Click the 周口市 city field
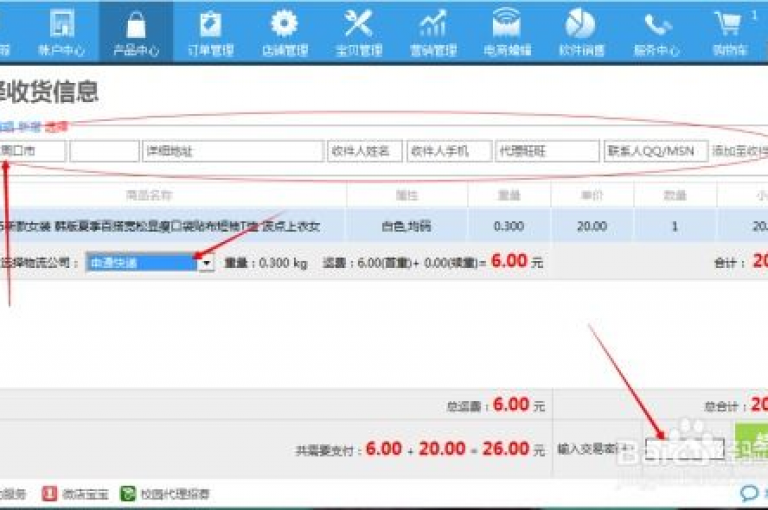 pyautogui.click(x=32, y=151)
